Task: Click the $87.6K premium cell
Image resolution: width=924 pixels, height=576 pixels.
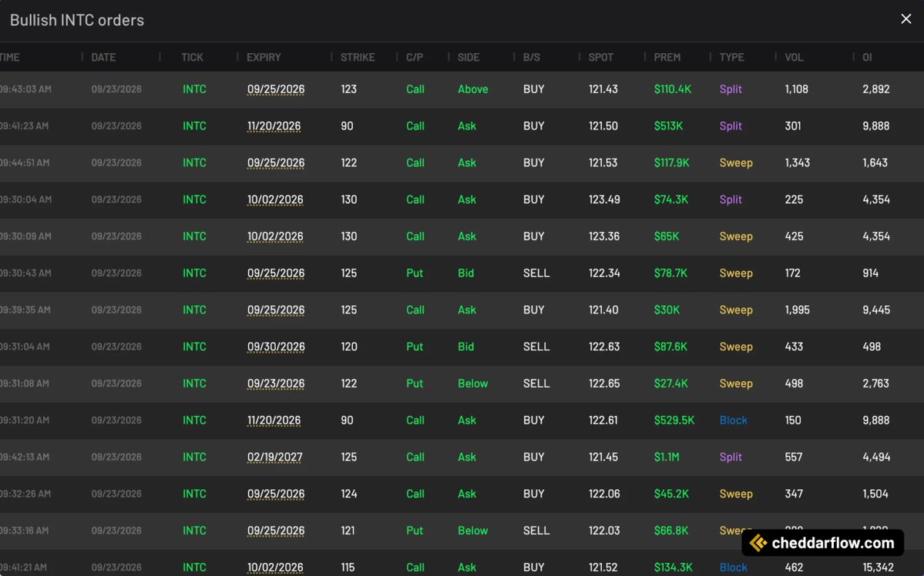Action: point(670,347)
